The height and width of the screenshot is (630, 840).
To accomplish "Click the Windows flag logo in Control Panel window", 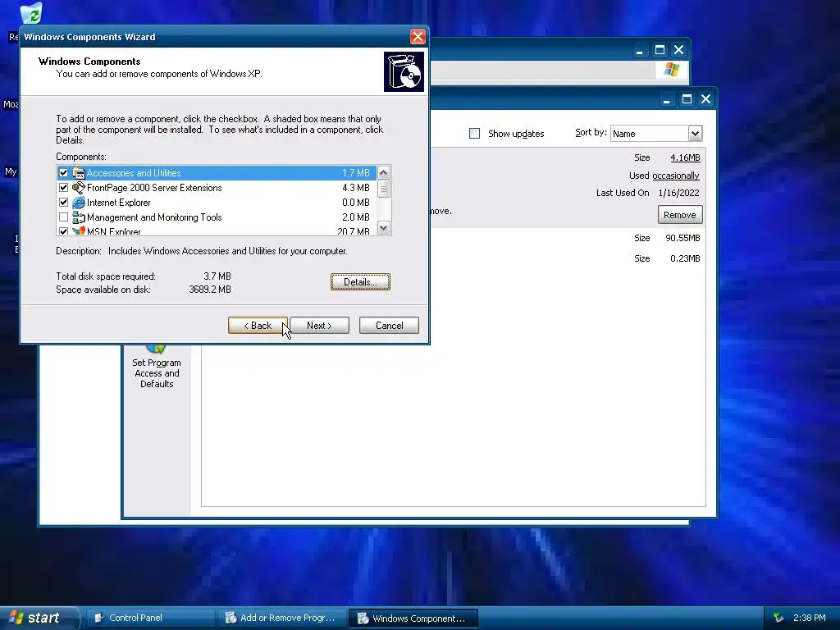I will click(x=671, y=70).
